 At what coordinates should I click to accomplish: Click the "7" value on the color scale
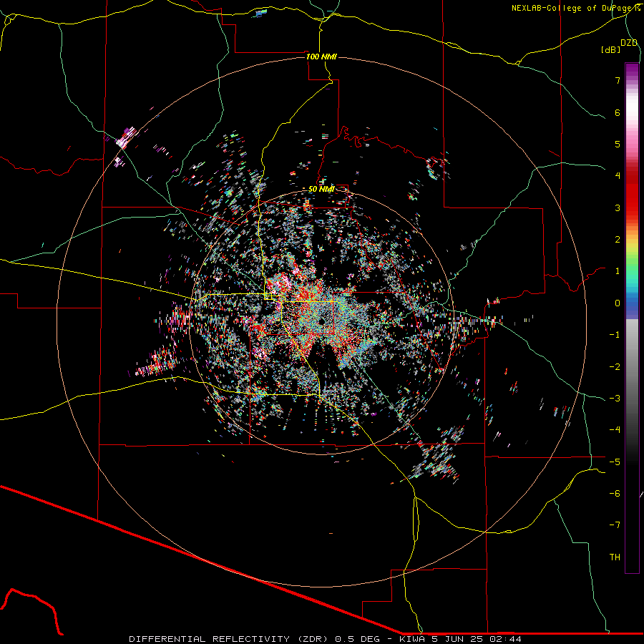point(618,80)
